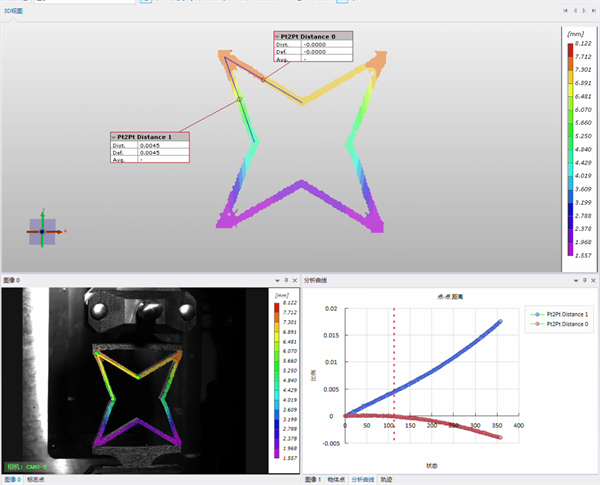Click the red color on 3D view legend
The image size is (600, 485).
tap(570, 50)
